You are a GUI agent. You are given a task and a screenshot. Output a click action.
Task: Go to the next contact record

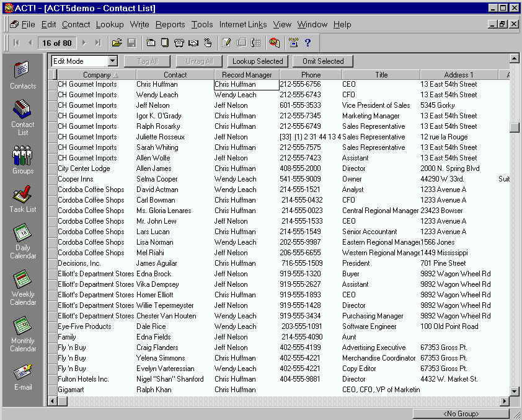click(x=84, y=43)
